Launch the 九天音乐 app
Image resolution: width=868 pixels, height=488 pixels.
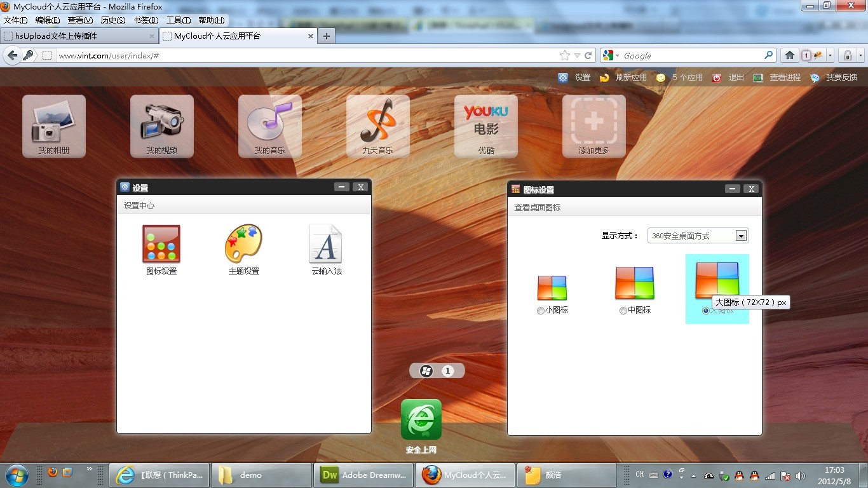(x=378, y=126)
